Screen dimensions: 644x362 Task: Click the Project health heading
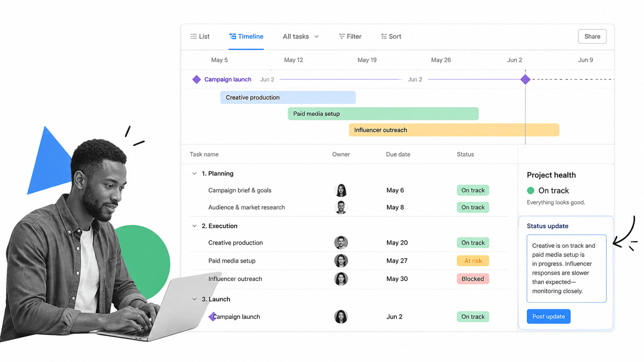551,175
